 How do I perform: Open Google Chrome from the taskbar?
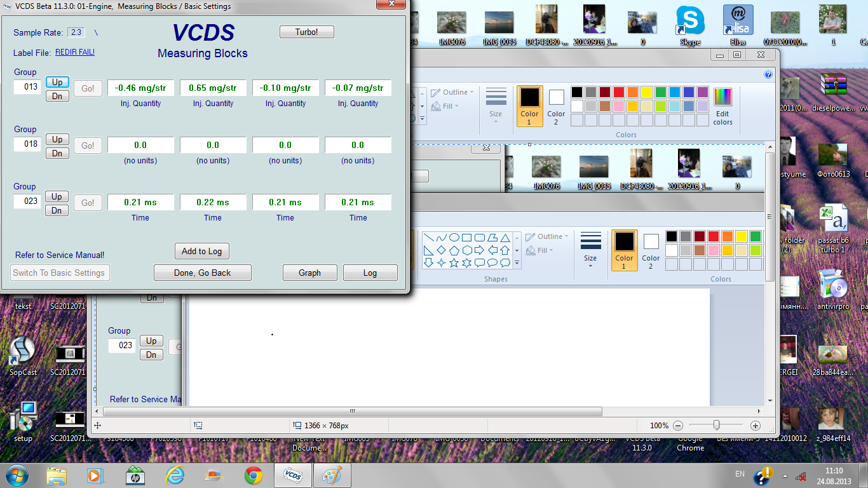click(254, 475)
